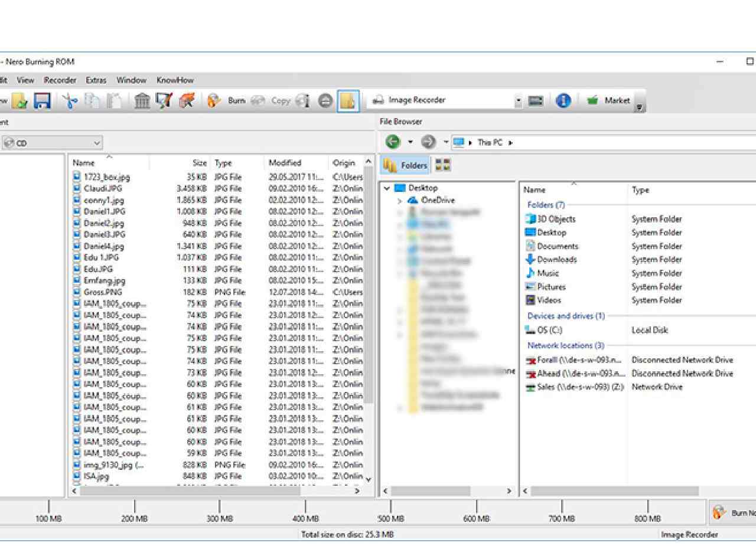Image resolution: width=756 pixels, height=546 pixels.
Task: Click the green Market basket icon
Action: (x=592, y=100)
